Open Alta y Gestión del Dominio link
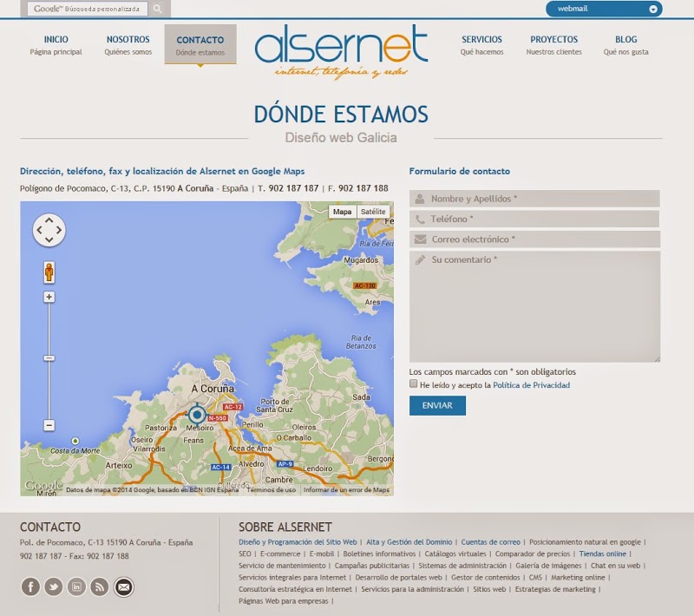The width and height of the screenshot is (694, 616). click(409, 541)
